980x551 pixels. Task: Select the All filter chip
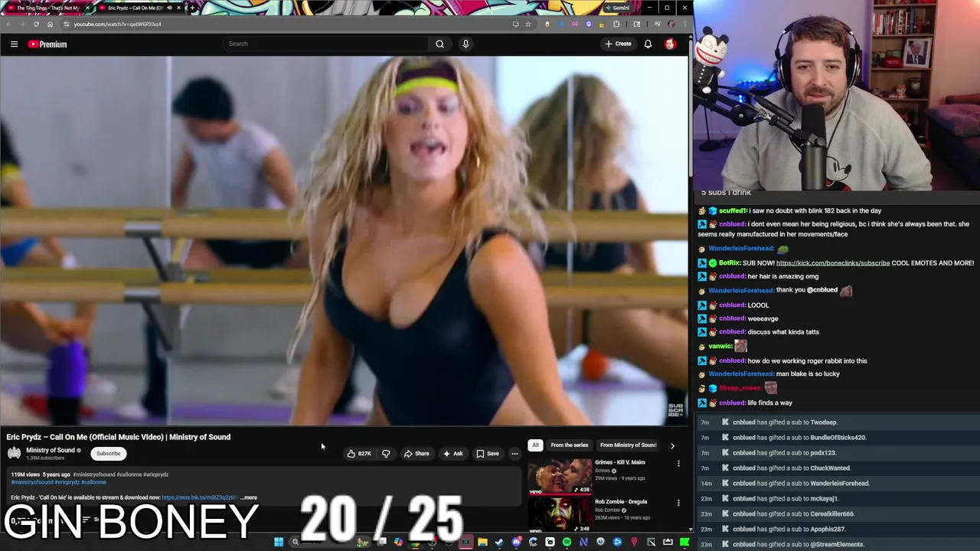click(535, 445)
